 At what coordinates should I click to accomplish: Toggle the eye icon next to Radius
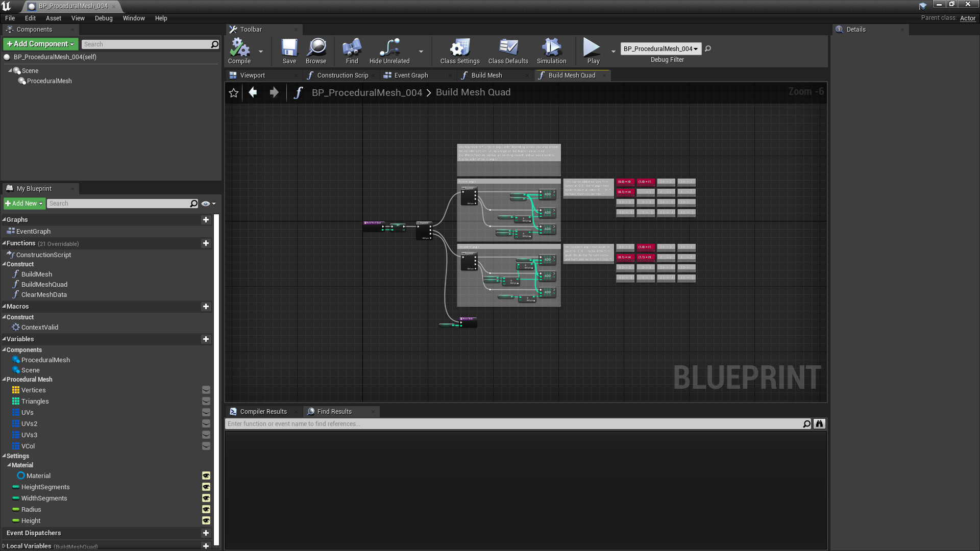click(x=206, y=509)
